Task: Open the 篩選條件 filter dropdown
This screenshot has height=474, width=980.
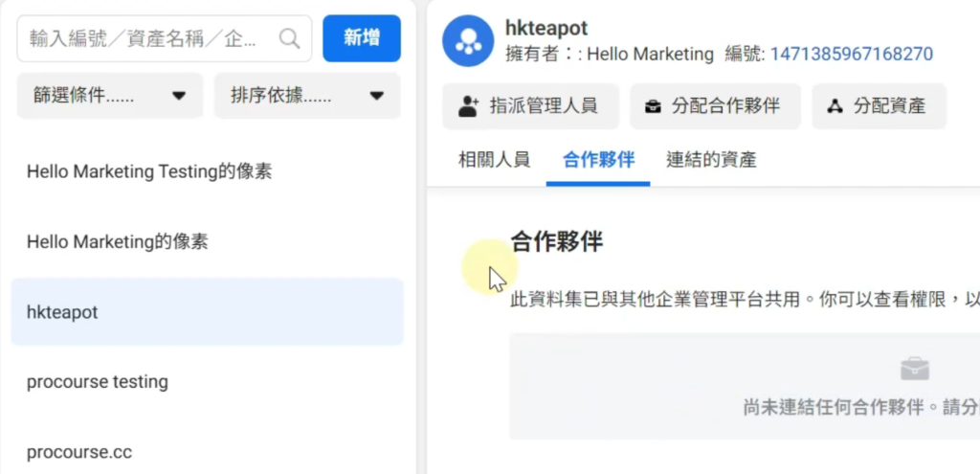Action: [109, 96]
